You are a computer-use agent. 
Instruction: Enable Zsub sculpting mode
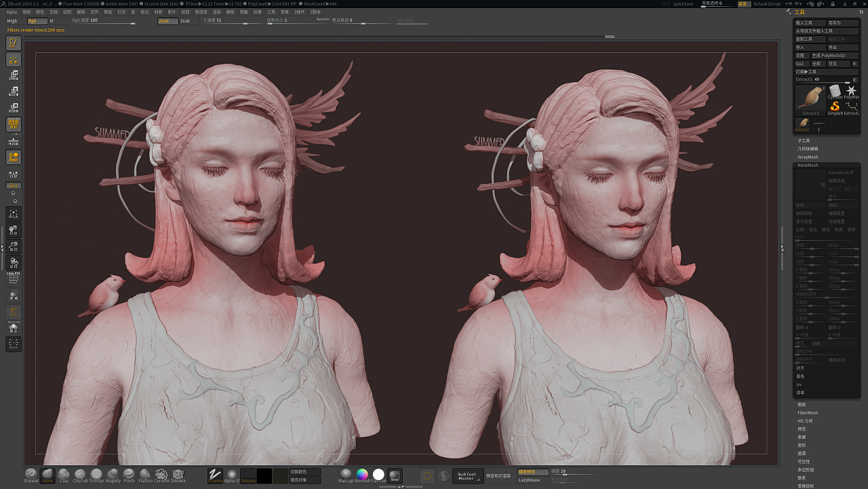pyautogui.click(x=184, y=21)
